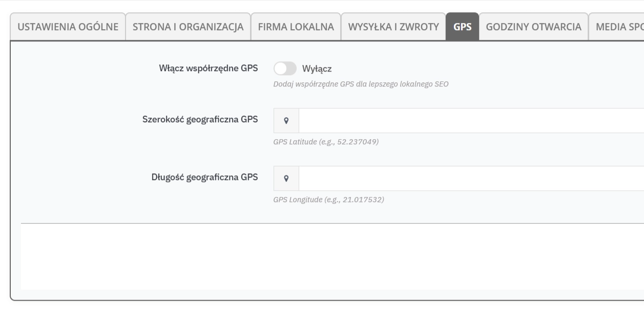Click the "Długość geograficzna GPS" label
This screenshot has width=644, height=310.
click(x=204, y=178)
